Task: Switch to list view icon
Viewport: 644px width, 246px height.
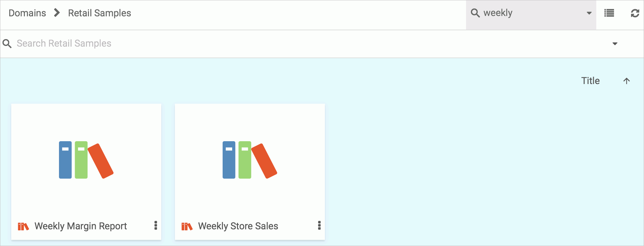Action: click(x=609, y=13)
